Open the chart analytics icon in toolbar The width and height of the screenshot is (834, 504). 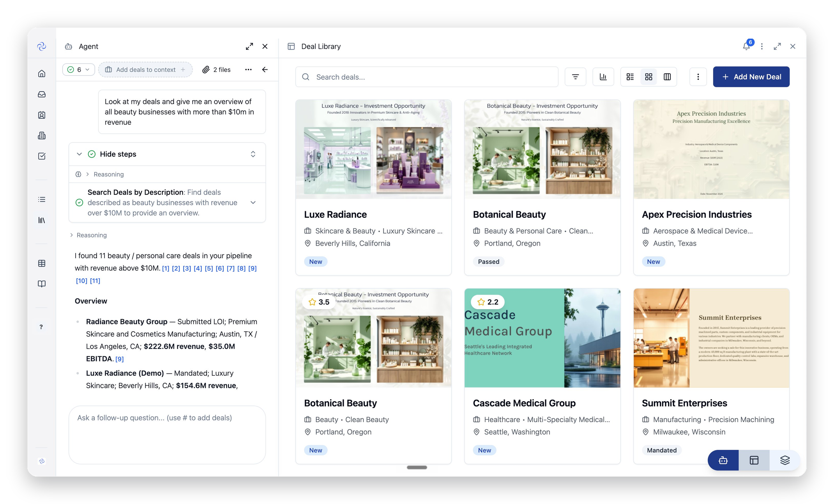point(603,77)
